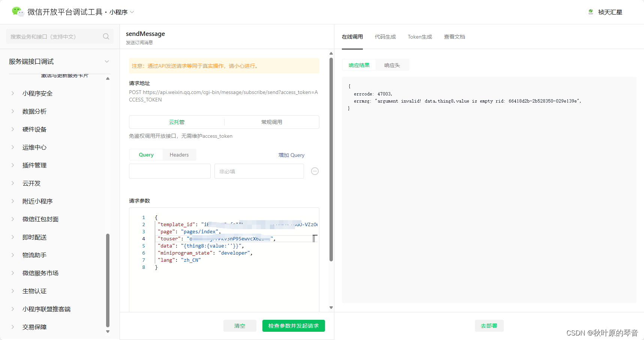The height and width of the screenshot is (340, 644).
Task: Click the 清空 button
Action: (240, 326)
